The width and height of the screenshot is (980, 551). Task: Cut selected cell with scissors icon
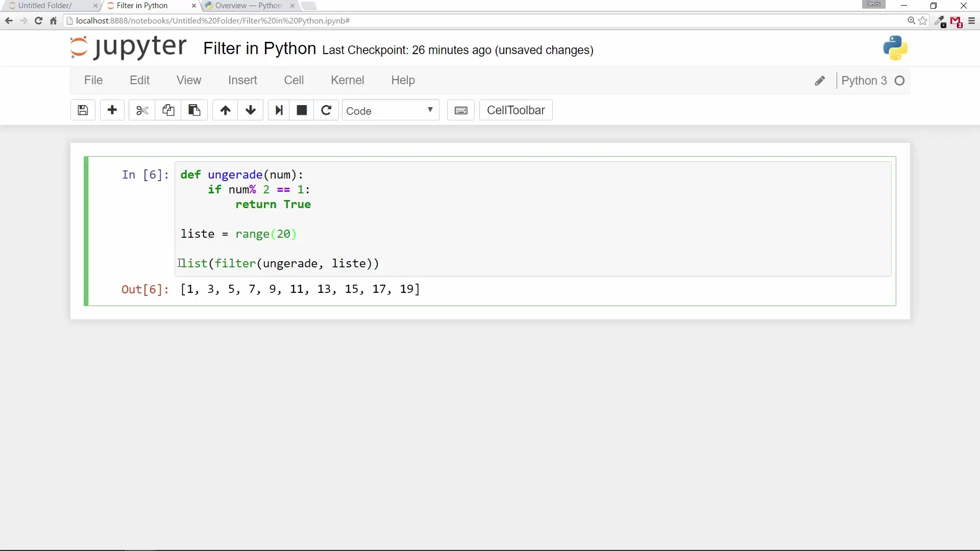coord(142,110)
